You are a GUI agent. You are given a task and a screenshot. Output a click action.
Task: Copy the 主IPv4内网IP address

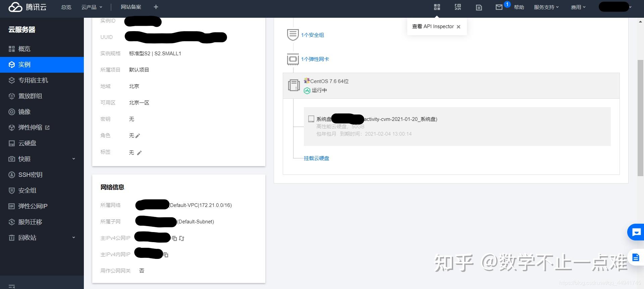tap(166, 255)
